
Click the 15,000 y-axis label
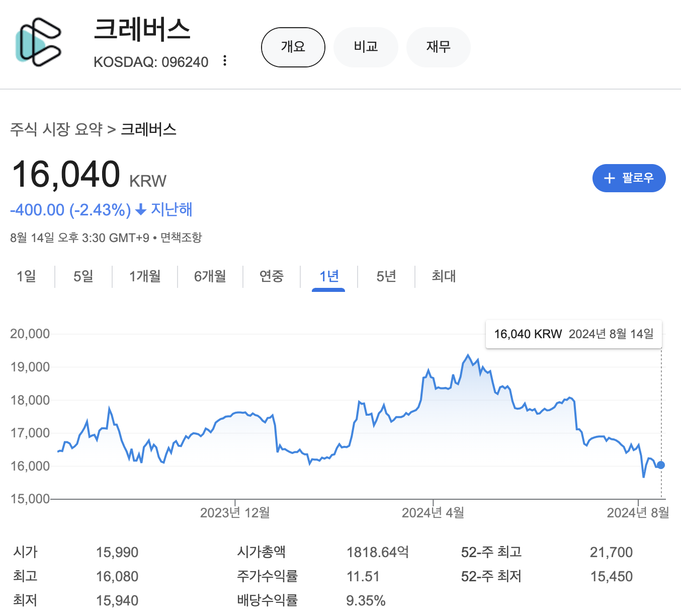pos(30,499)
